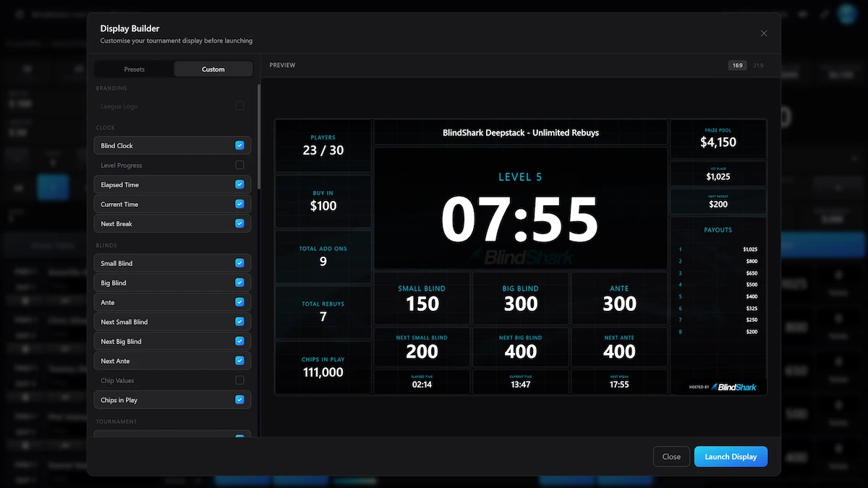The width and height of the screenshot is (868, 488).
Task: Click the Big Blind 300 preview tile
Action: pos(521,299)
